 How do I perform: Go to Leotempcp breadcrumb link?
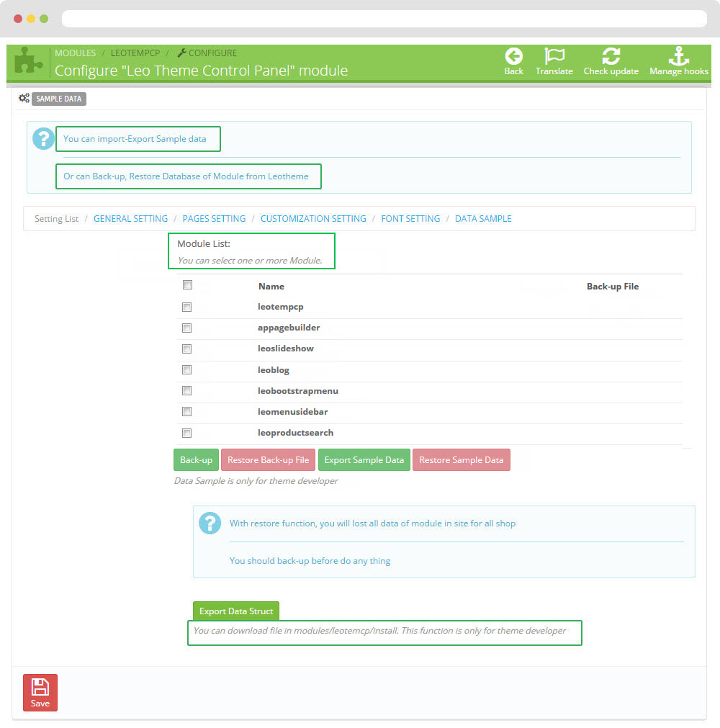click(135, 53)
